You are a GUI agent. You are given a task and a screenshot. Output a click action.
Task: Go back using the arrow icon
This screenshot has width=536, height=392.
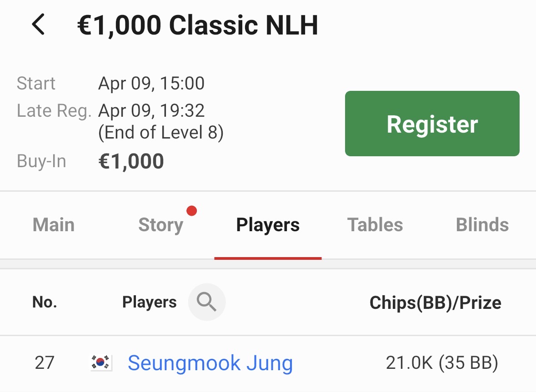tap(38, 25)
